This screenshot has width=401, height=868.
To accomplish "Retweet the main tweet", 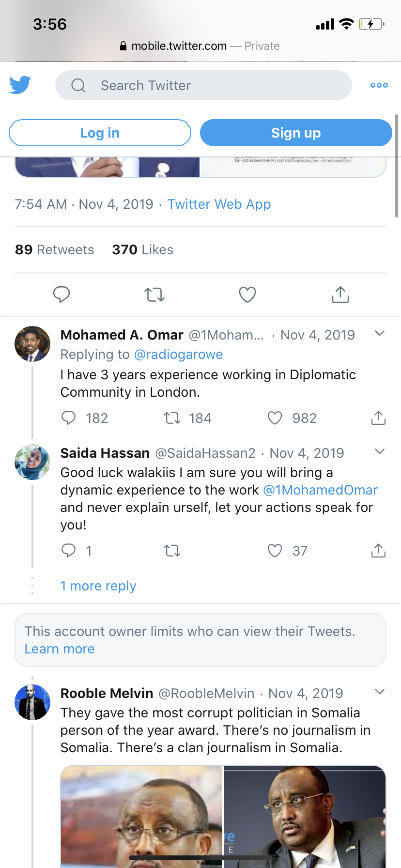I will (x=154, y=294).
